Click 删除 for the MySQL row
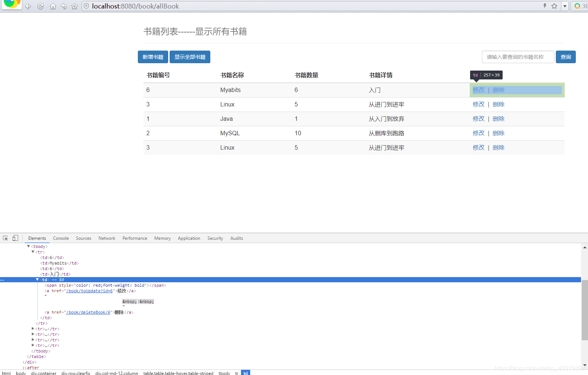 [x=499, y=133]
